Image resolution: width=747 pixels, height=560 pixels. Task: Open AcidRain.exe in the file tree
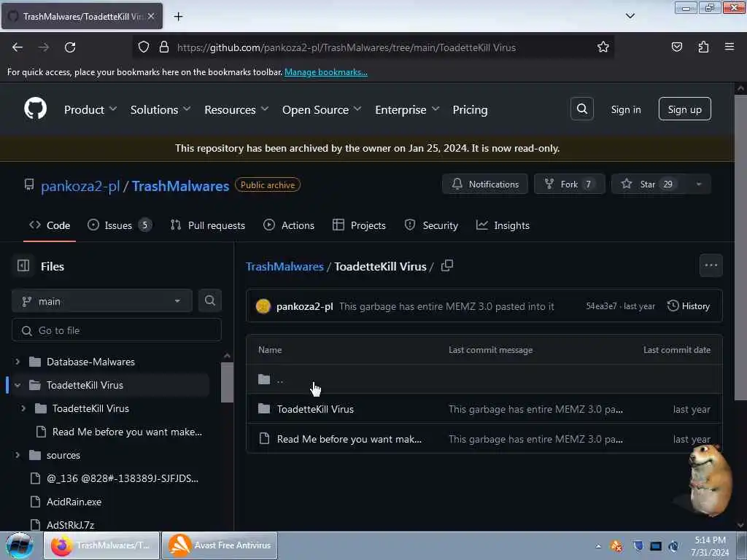(74, 502)
